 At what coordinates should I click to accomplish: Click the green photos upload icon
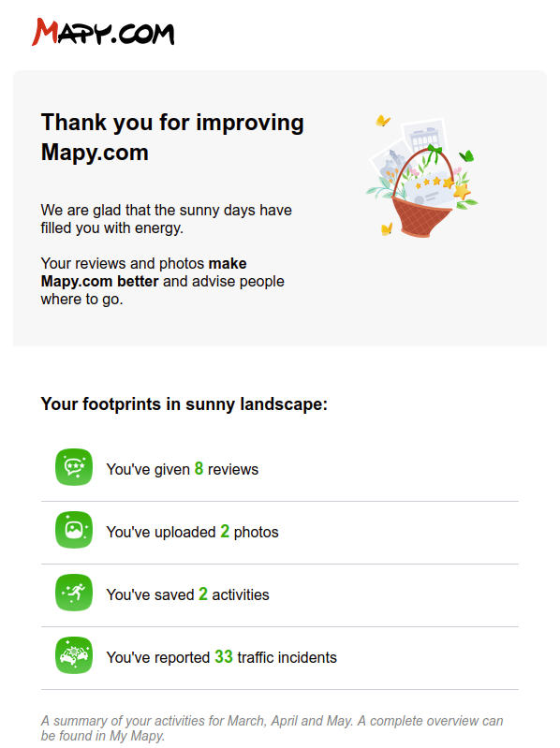point(74,530)
